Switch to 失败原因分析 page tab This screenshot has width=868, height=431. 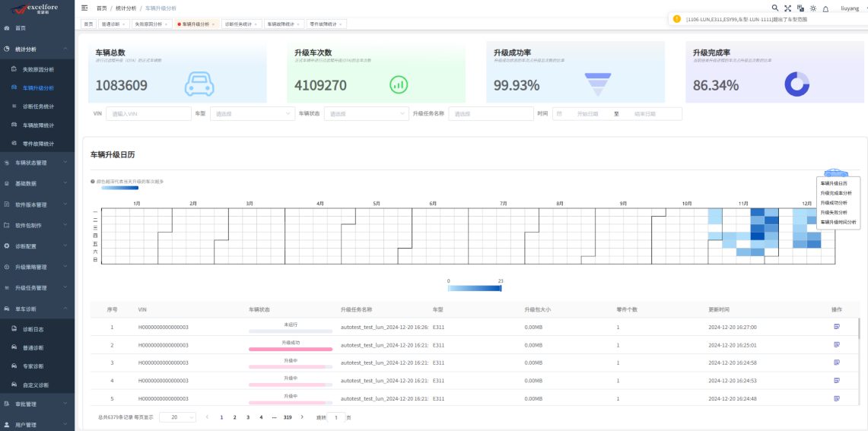click(151, 24)
